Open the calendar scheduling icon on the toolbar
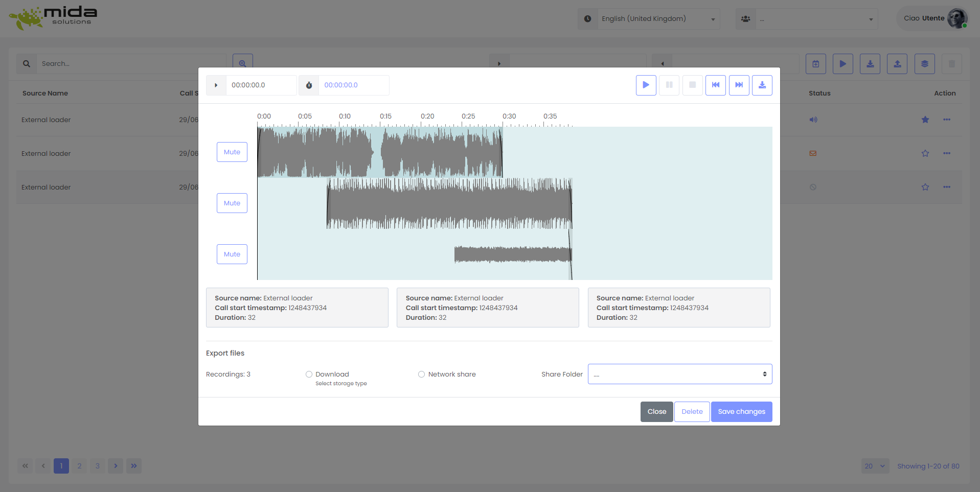 pyautogui.click(x=815, y=64)
